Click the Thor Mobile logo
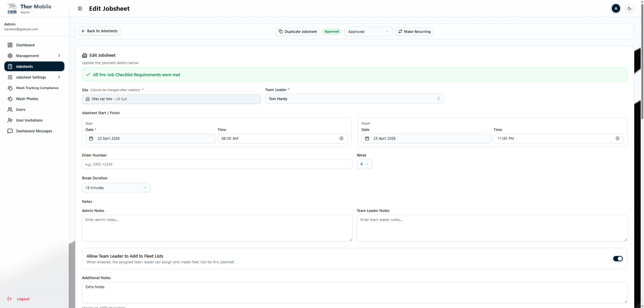The height and width of the screenshot is (308, 644). 12,9
